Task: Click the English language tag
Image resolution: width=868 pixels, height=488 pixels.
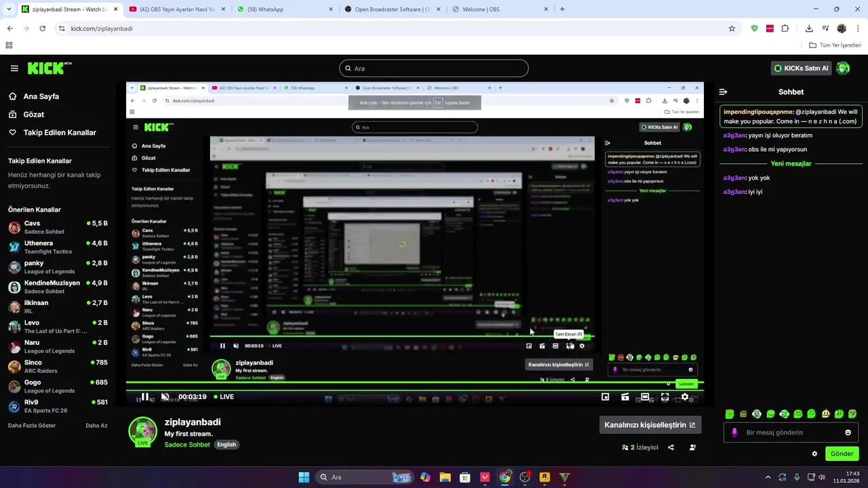Action: [226, 445]
